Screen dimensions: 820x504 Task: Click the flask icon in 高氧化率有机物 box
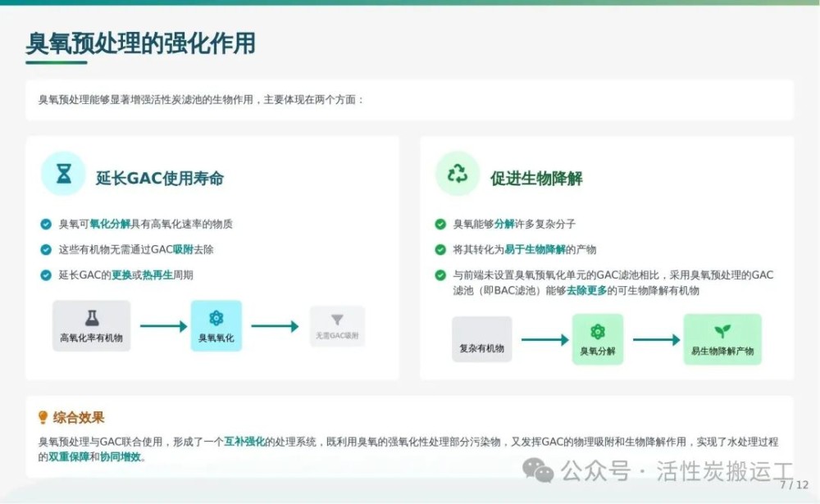(x=92, y=318)
